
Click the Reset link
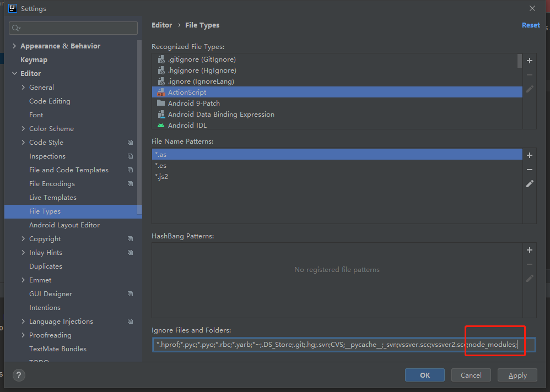[531, 25]
